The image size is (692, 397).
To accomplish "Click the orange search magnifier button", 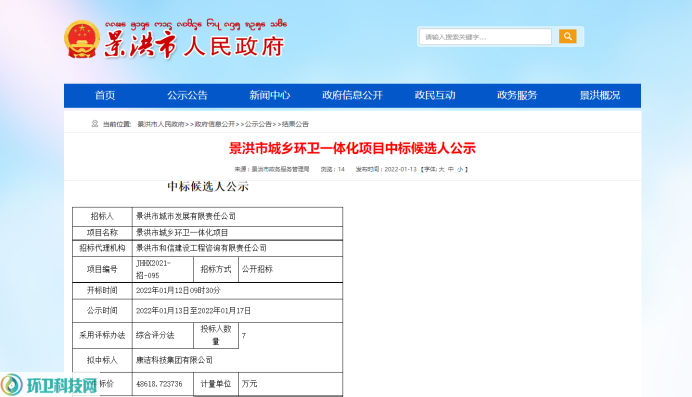I will pyautogui.click(x=568, y=36).
